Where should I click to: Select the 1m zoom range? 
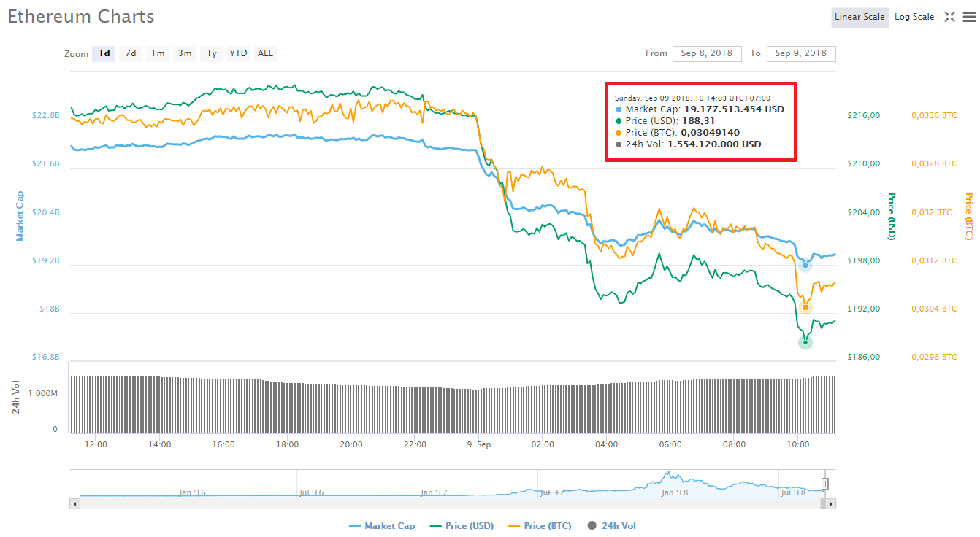pos(158,53)
